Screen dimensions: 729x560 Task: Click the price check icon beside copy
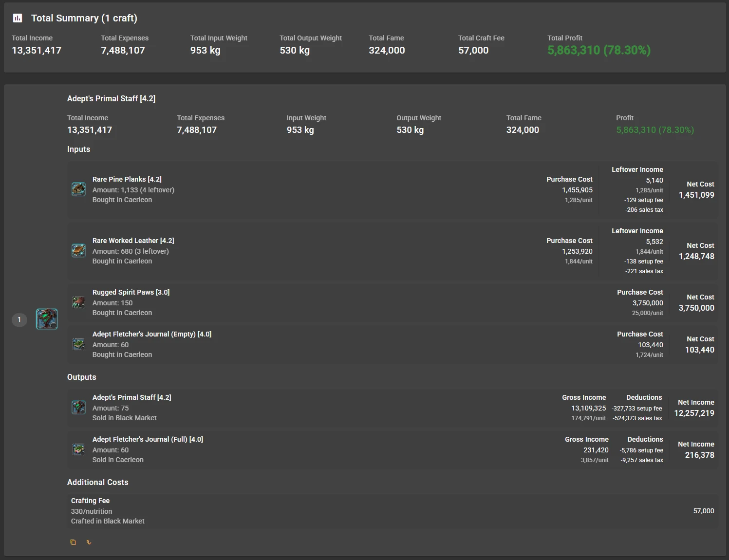tap(89, 542)
